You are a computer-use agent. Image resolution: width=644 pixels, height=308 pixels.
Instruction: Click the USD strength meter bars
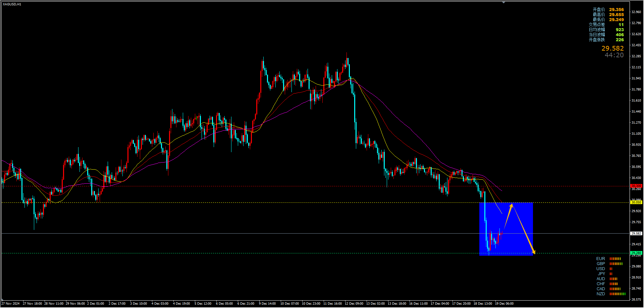(611, 269)
